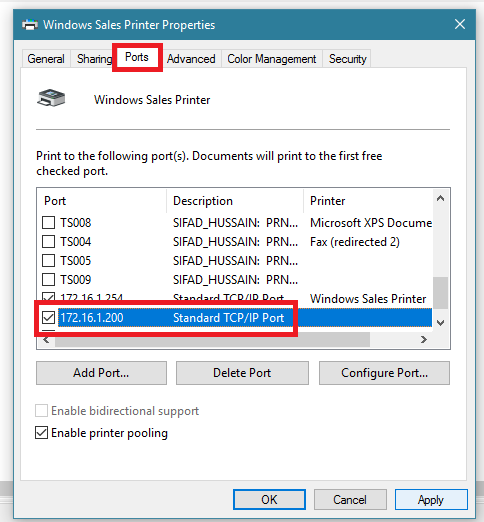Click the port list up arrow
The height and width of the screenshot is (522, 484).
(x=440, y=199)
